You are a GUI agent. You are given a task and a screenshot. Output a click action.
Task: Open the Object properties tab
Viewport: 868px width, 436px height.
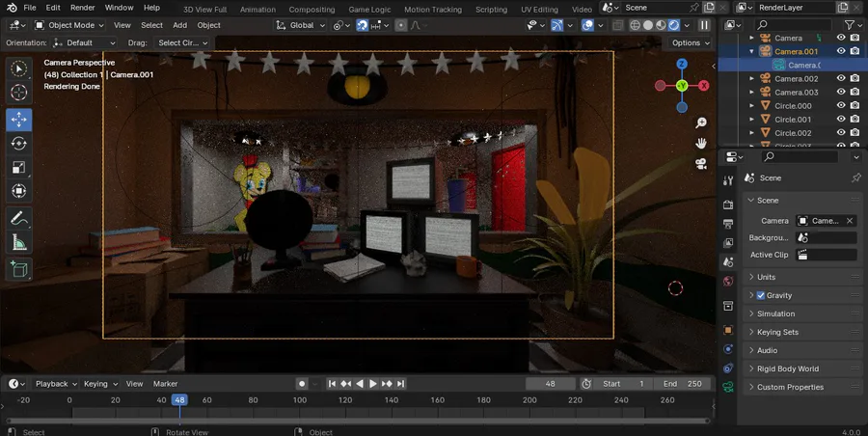[728, 330]
